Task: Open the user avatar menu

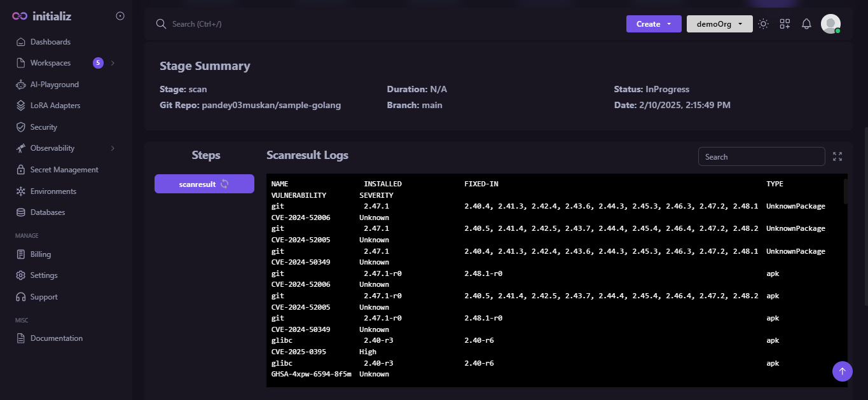Action: pyautogui.click(x=830, y=24)
